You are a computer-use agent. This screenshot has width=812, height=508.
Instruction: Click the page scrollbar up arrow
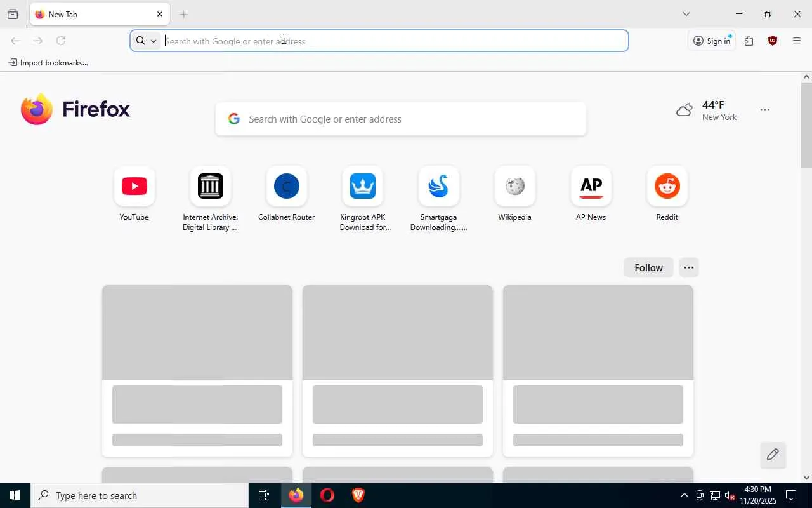click(x=806, y=77)
